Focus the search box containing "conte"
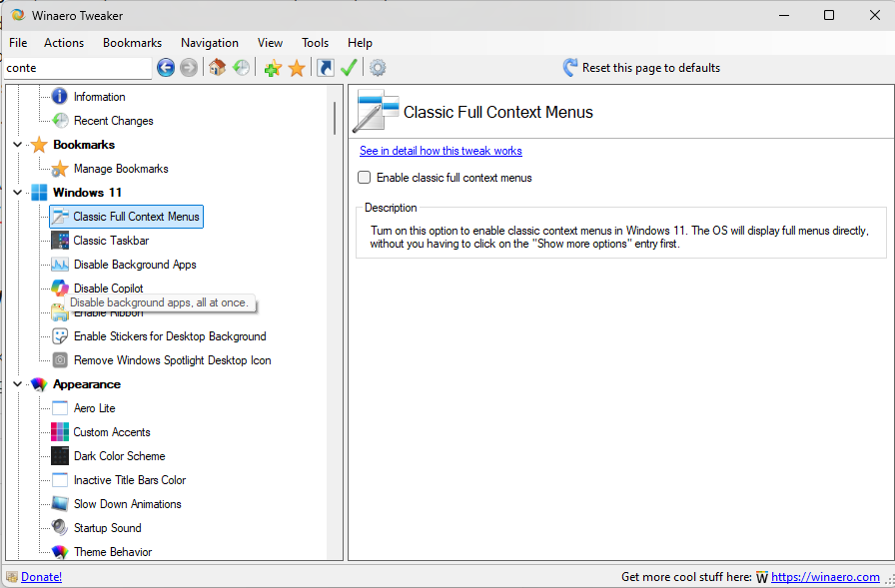The image size is (895, 588). point(78,68)
